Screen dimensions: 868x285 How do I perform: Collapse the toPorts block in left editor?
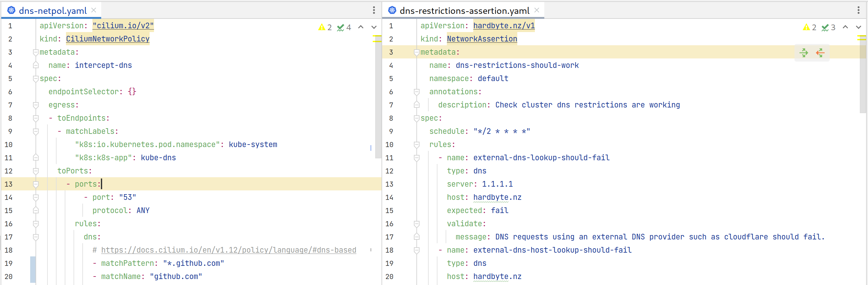(x=36, y=171)
